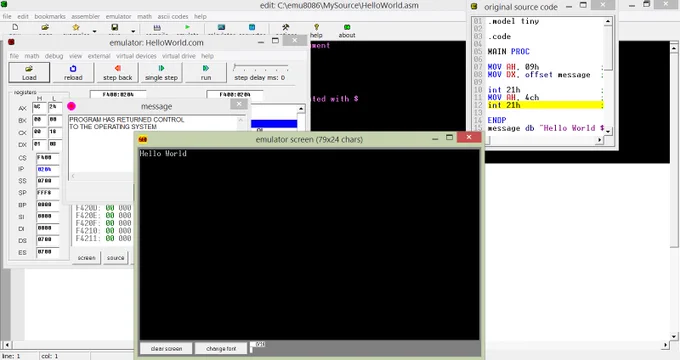Click the source button in the emulator
Image resolution: width=680 pixels, height=360 pixels.
[x=115, y=258]
